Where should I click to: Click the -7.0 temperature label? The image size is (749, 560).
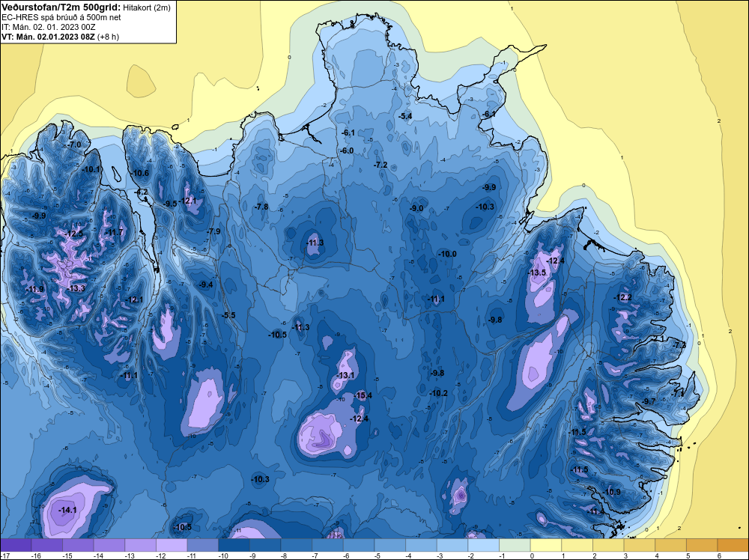point(74,144)
